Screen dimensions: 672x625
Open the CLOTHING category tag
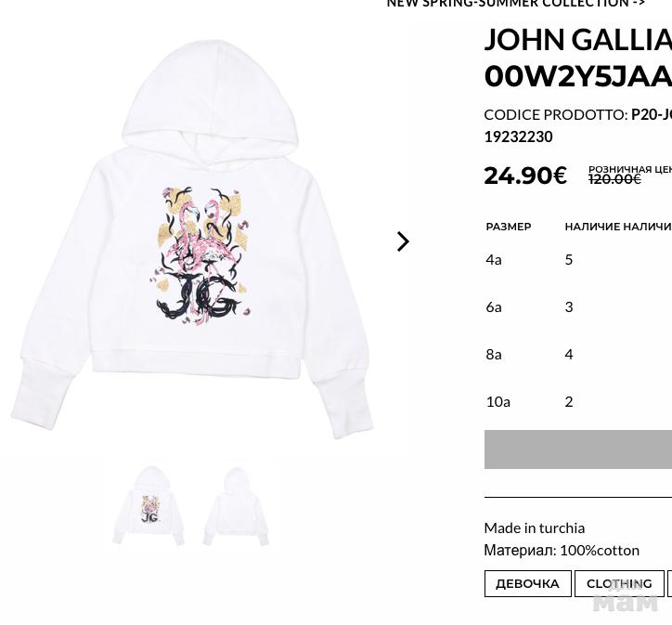[619, 583]
